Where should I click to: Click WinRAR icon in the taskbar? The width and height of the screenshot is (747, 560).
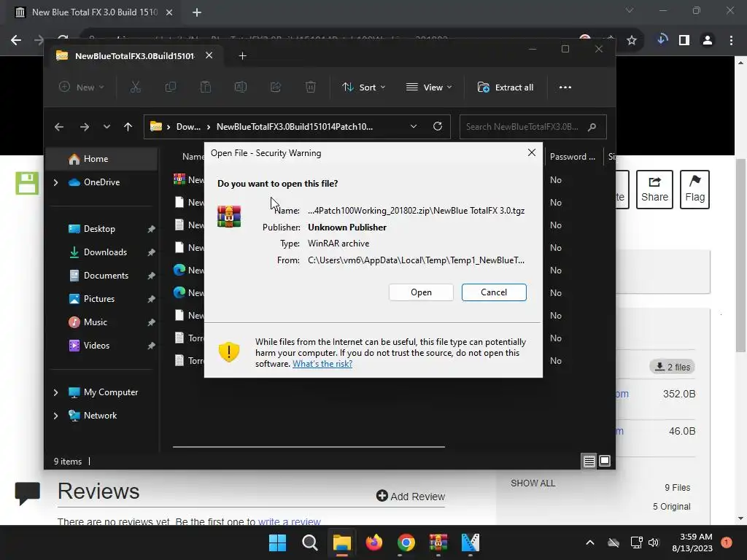438,542
